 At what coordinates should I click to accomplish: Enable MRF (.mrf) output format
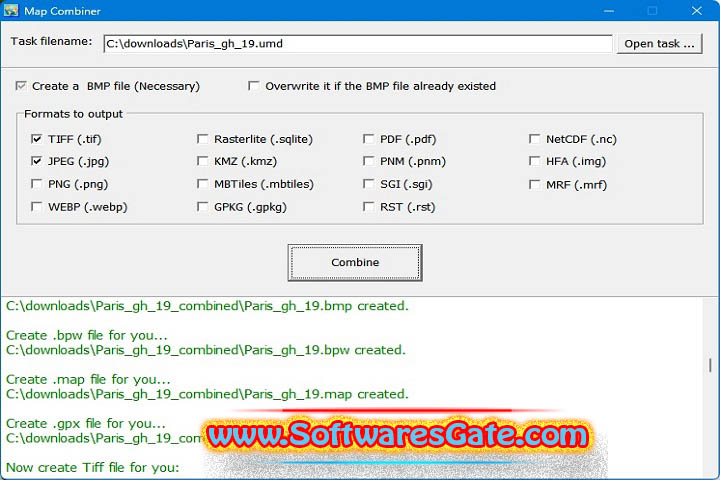[x=534, y=185]
